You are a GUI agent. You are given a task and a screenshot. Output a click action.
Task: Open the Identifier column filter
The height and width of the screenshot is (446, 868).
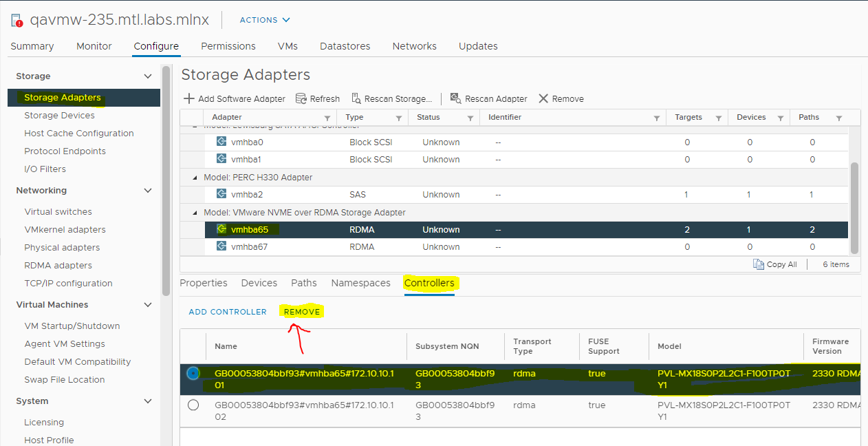(x=657, y=118)
